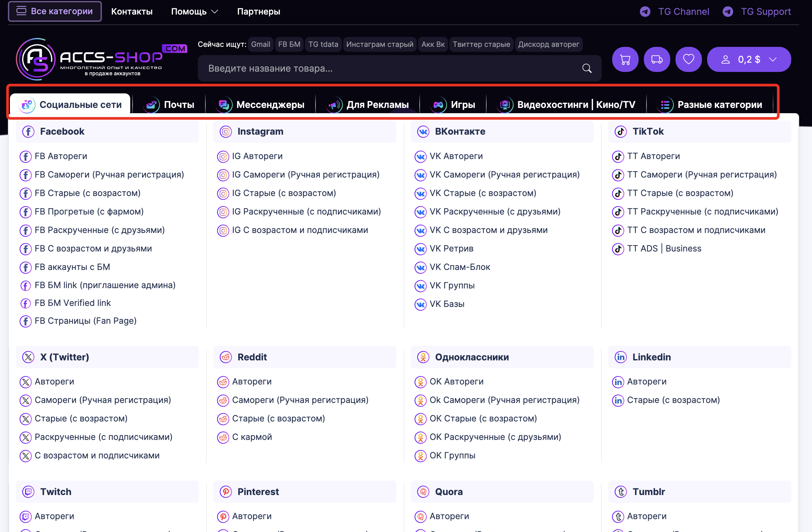Viewport: 812px width, 532px height.
Task: Click the product name search field
Action: point(389,68)
